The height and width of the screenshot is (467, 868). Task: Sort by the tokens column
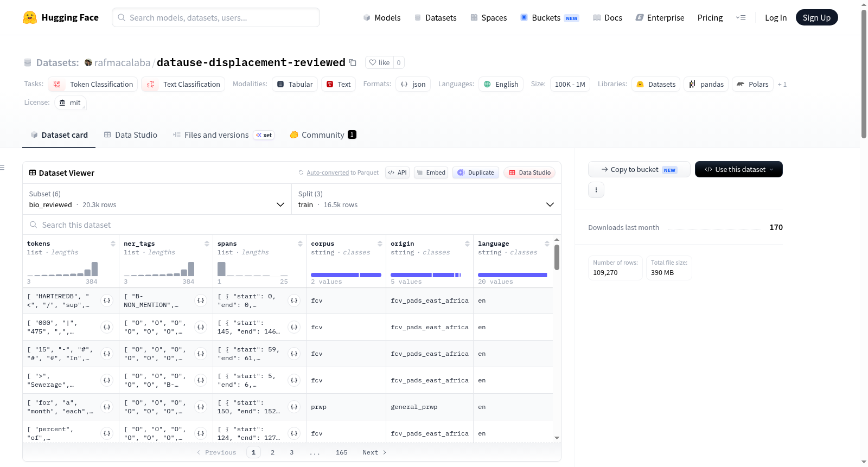pos(113,244)
